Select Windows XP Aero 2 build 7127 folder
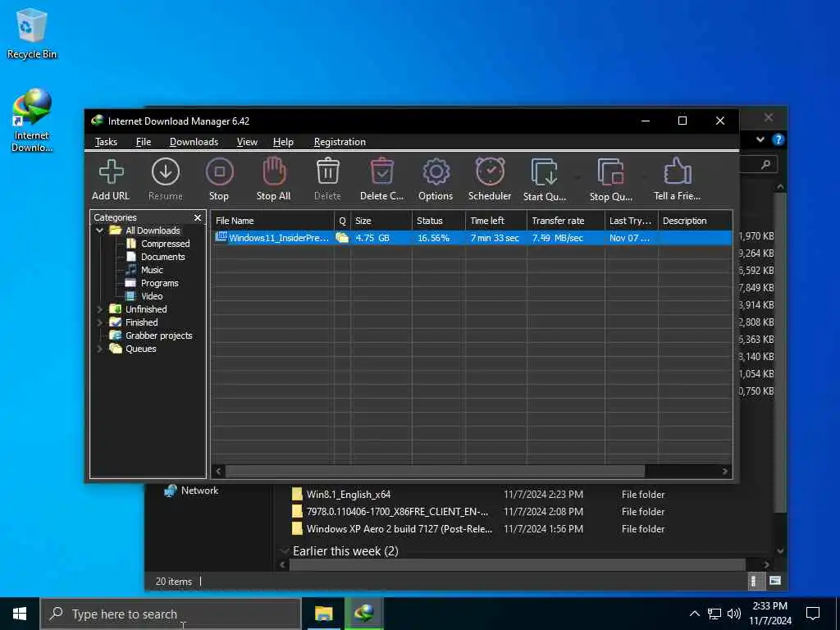840x630 pixels. pos(399,529)
